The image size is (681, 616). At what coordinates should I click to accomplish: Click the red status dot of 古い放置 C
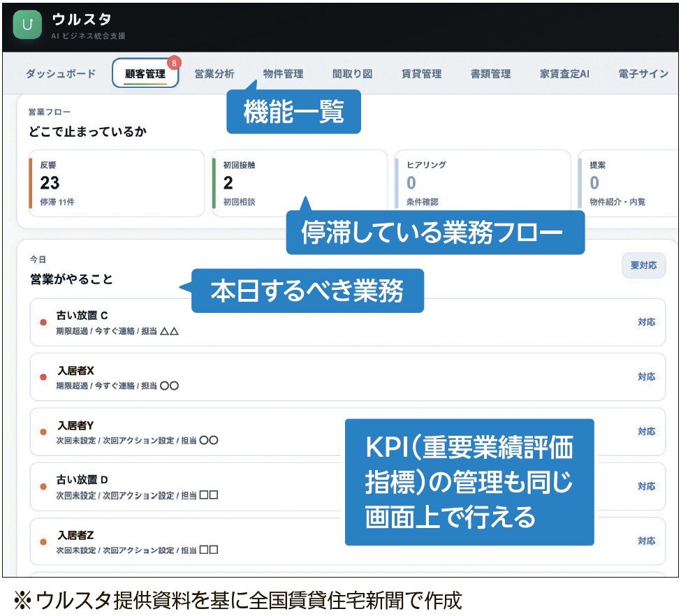43,323
